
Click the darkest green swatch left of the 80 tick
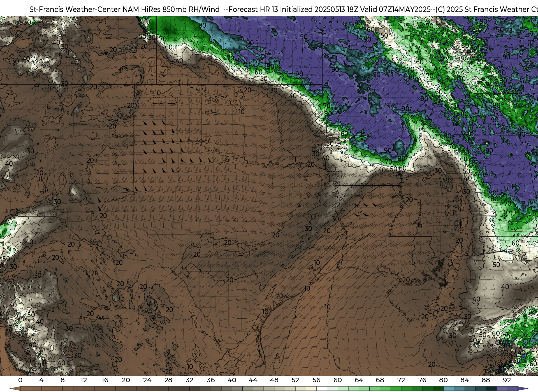(x=438, y=389)
